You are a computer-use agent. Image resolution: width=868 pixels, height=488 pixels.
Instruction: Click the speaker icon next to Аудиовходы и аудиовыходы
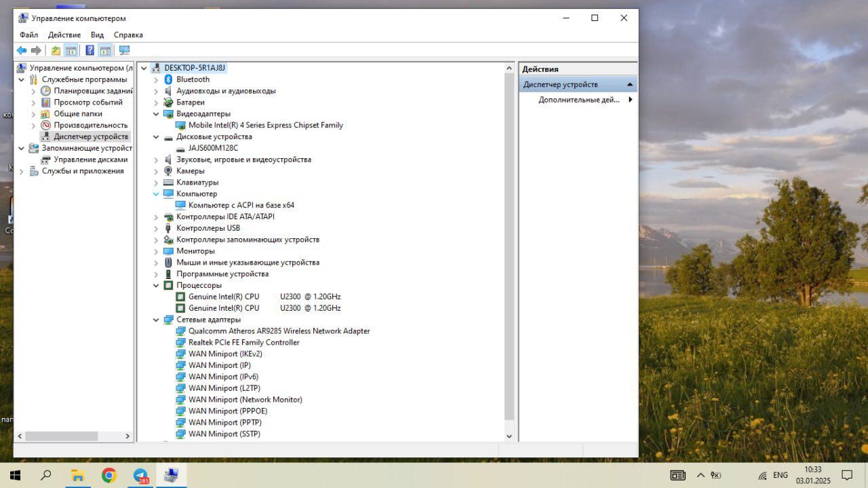pos(169,91)
